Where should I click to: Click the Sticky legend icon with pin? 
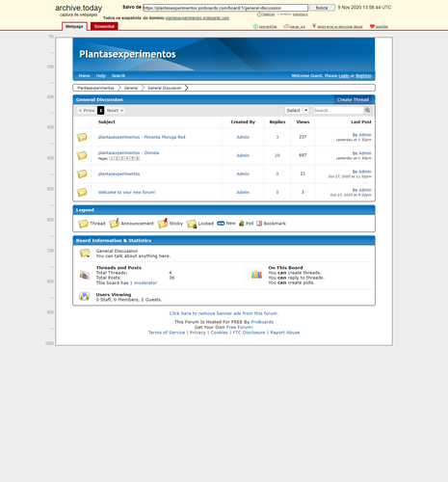[x=163, y=223]
